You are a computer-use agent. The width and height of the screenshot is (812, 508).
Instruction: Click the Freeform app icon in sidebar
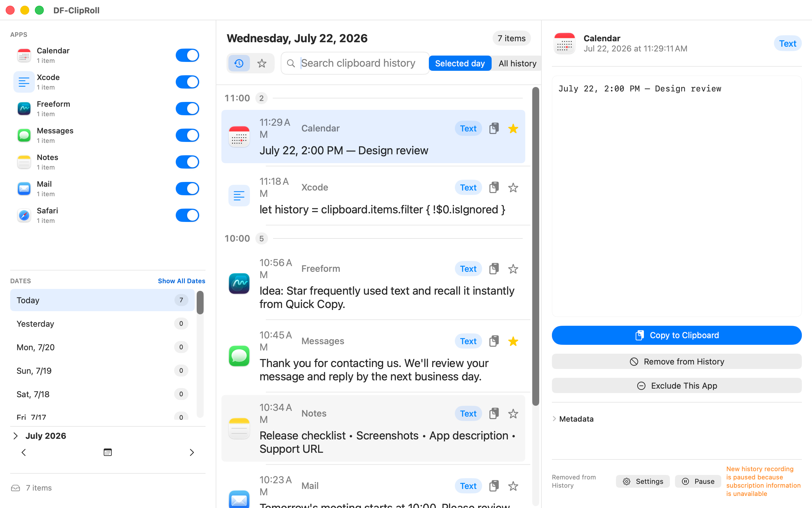(24, 109)
